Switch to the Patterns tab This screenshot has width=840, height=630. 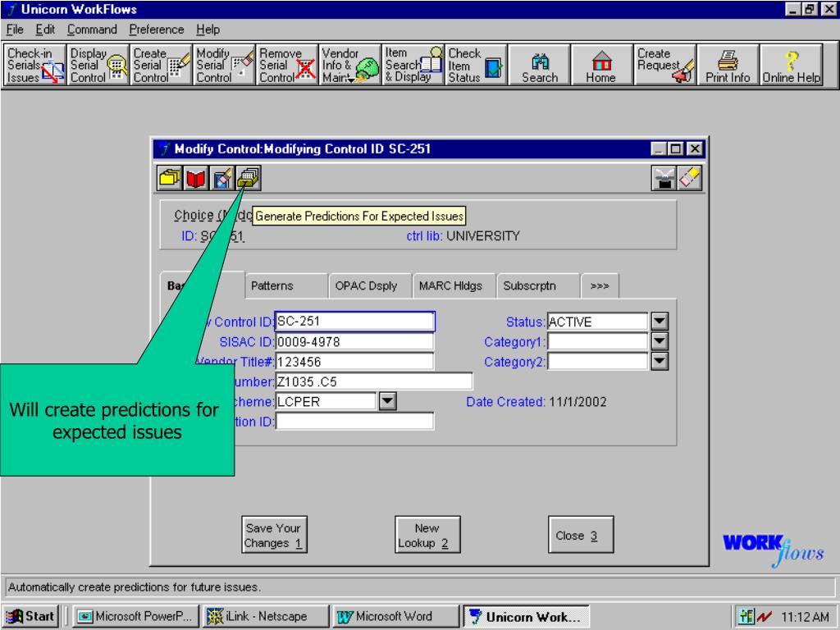pos(286,285)
